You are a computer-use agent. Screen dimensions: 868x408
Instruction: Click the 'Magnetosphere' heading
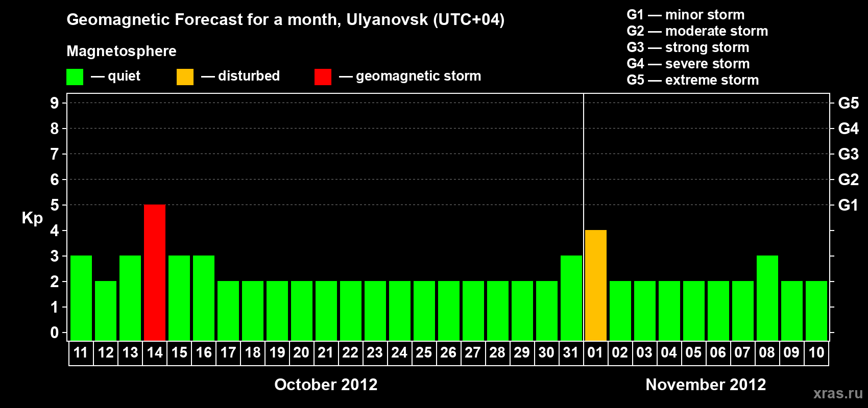(122, 51)
